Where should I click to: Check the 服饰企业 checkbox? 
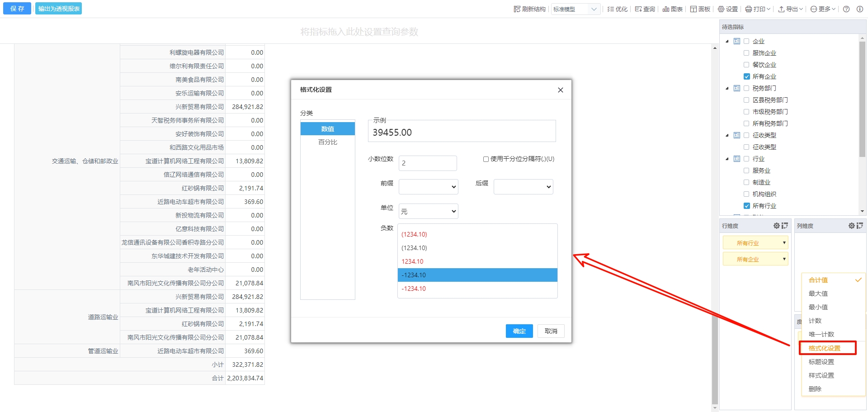[746, 53]
